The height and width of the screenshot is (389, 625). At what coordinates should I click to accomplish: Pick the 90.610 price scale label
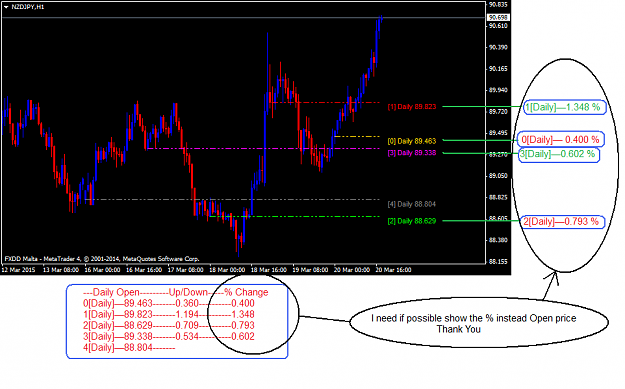coord(498,26)
